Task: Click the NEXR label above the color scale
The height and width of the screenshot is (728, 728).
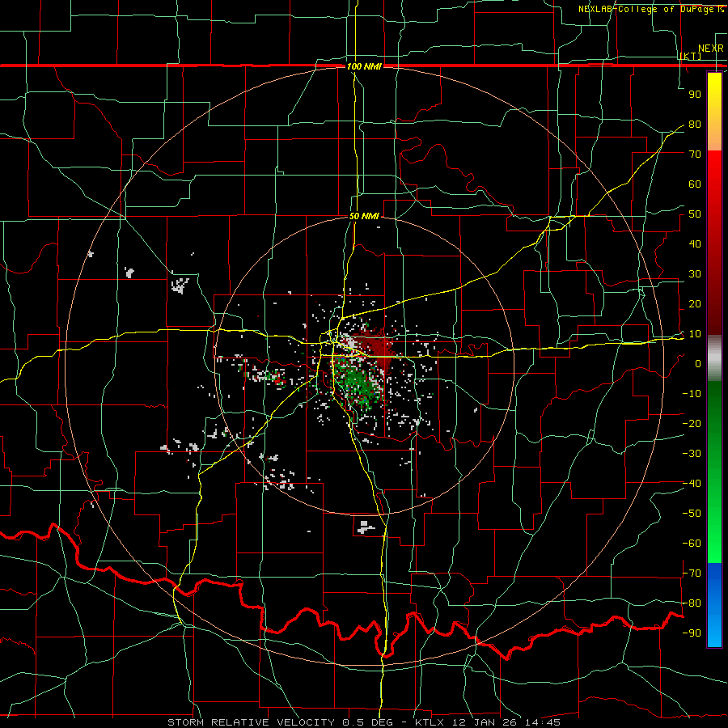Action: 711,49
